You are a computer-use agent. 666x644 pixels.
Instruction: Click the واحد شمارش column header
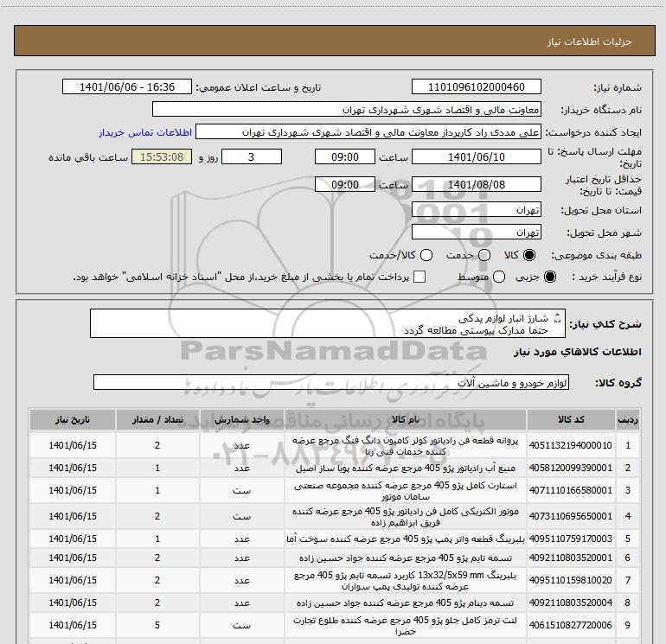tap(241, 420)
